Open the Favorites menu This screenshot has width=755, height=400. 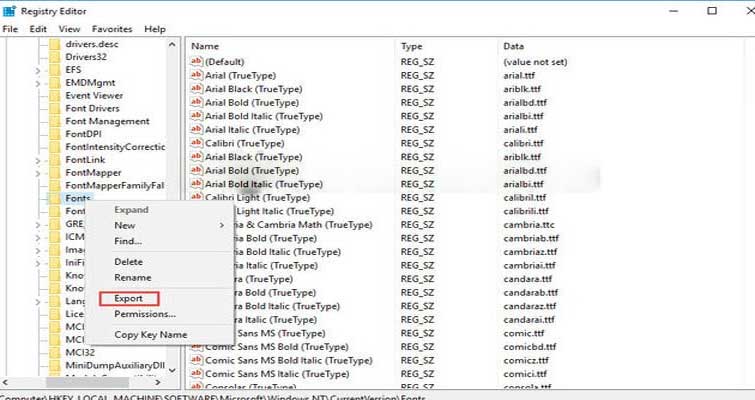112,29
